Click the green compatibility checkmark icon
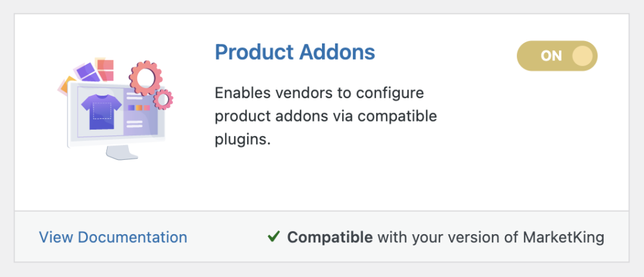The height and width of the screenshot is (277, 644). click(274, 236)
